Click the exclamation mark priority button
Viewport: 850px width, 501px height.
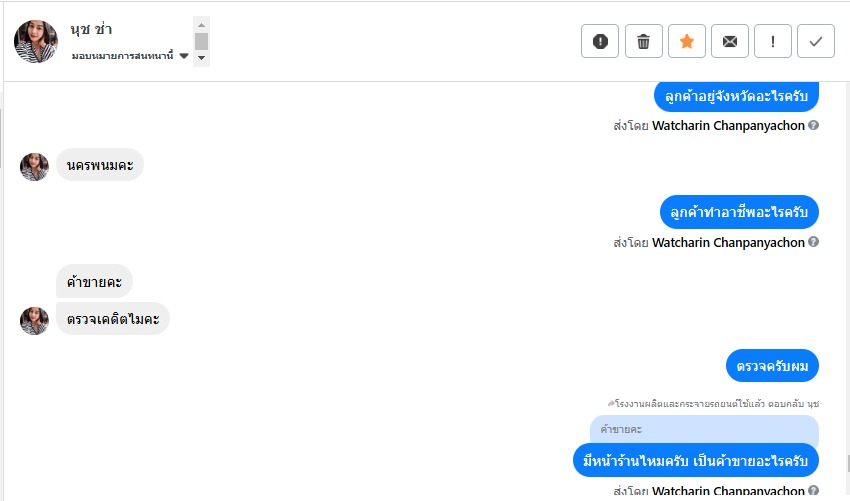[772, 41]
